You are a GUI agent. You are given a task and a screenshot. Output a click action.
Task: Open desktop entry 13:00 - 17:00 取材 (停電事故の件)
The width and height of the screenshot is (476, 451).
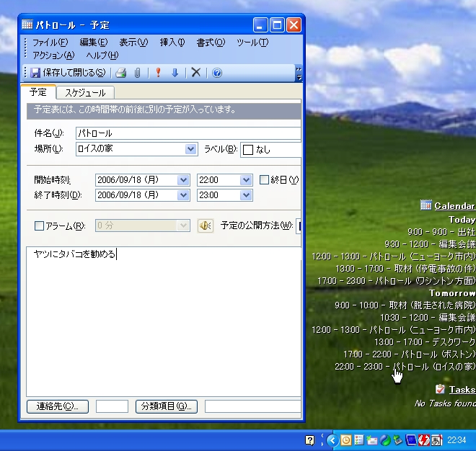coord(405,269)
